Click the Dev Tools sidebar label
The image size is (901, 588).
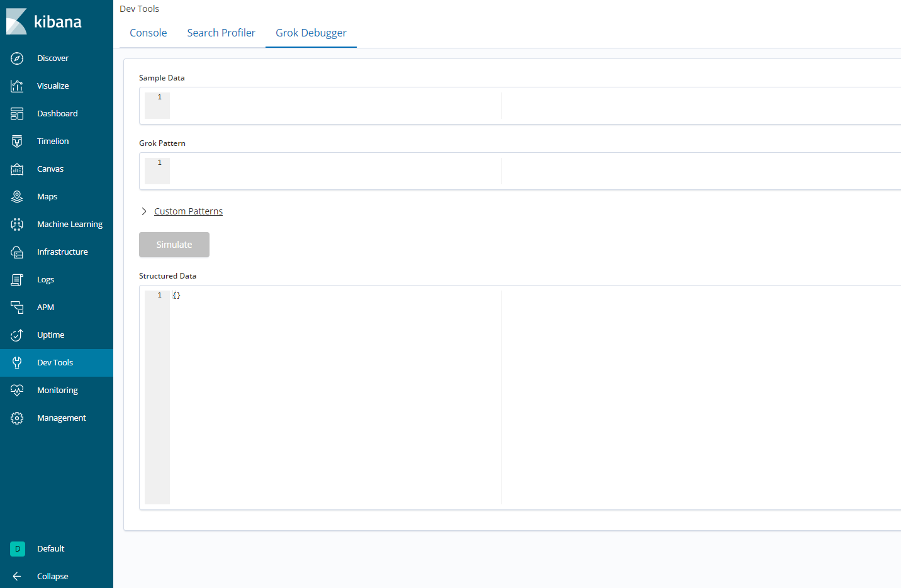click(55, 363)
